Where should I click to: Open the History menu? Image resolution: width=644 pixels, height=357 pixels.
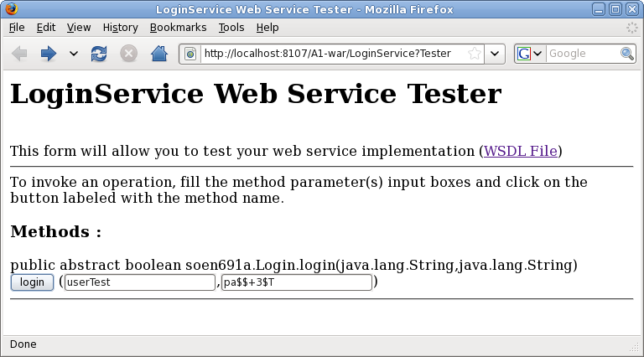[x=121, y=28]
